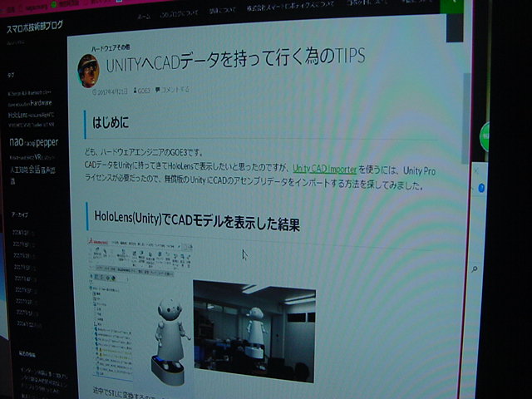The height and width of the screenshot is (399, 532).
Task: Click the post date with clock icon
Action: (x=110, y=91)
